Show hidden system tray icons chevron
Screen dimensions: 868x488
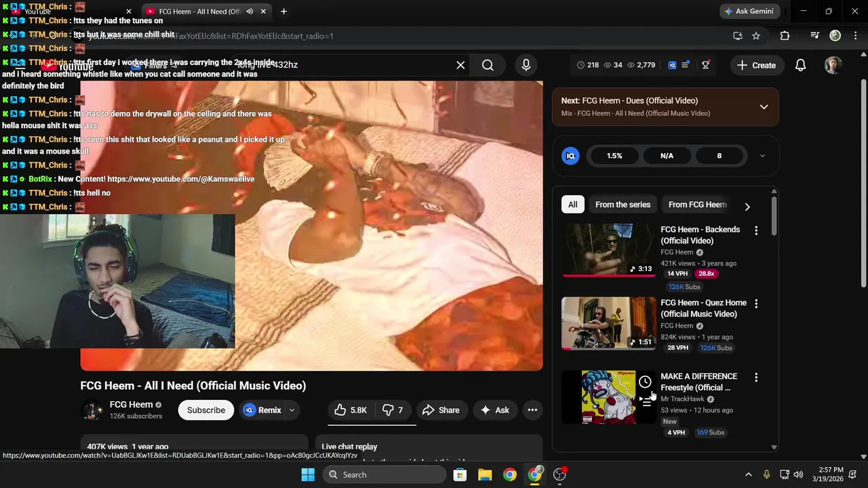tap(748, 474)
